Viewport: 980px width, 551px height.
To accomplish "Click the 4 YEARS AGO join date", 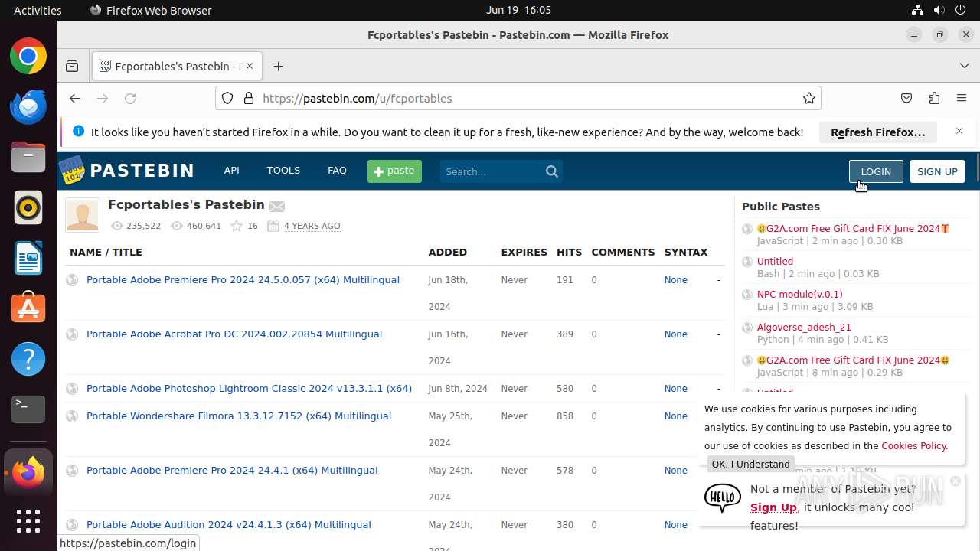I will tap(312, 226).
